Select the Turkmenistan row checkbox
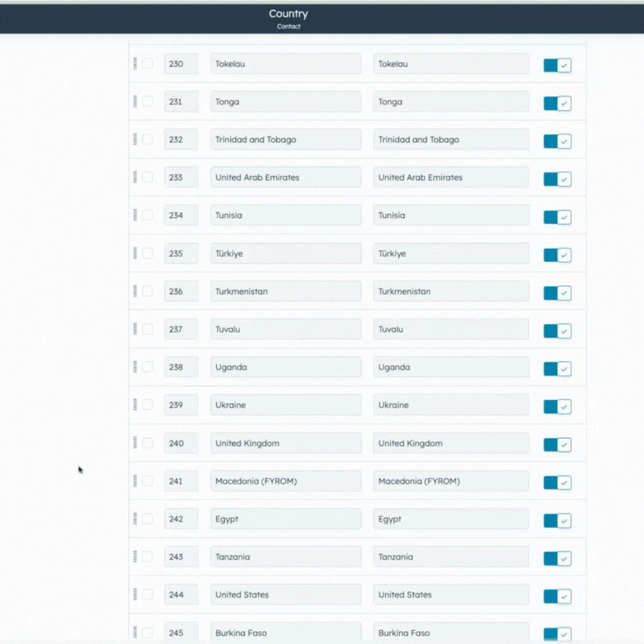 coord(147,291)
